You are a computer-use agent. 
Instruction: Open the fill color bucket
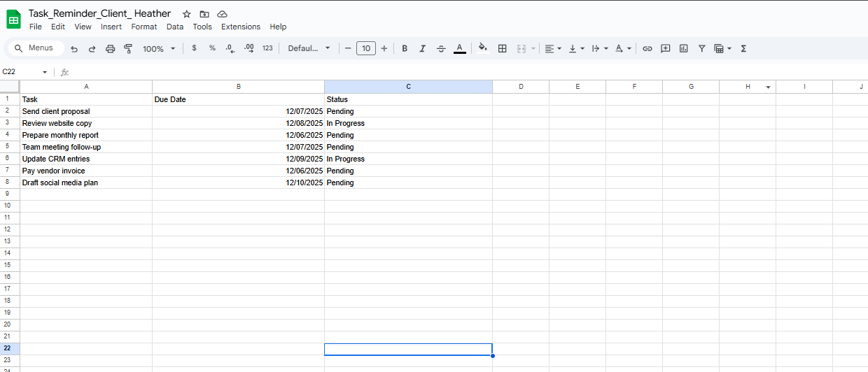tap(482, 48)
